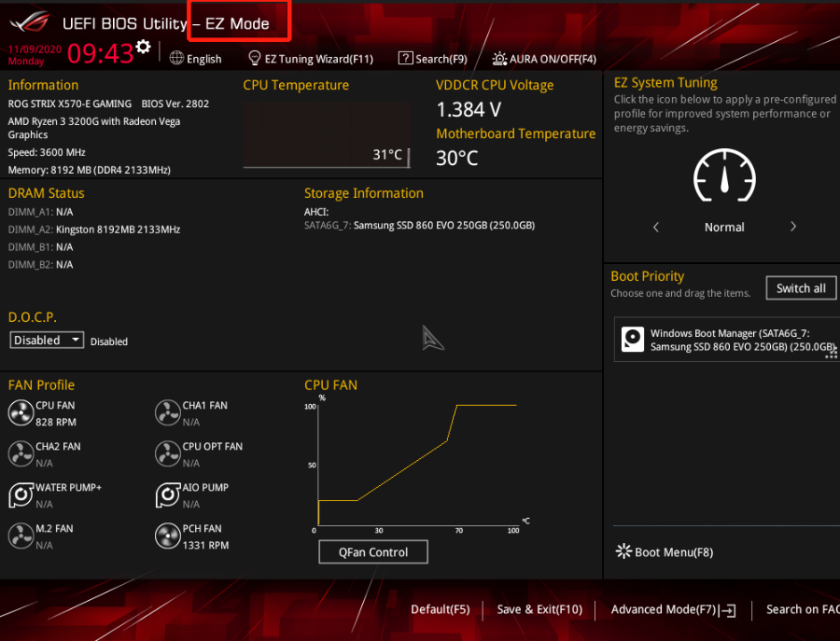Open Boot Menu(F8)
Image resolution: width=840 pixels, height=641 pixels.
click(674, 552)
